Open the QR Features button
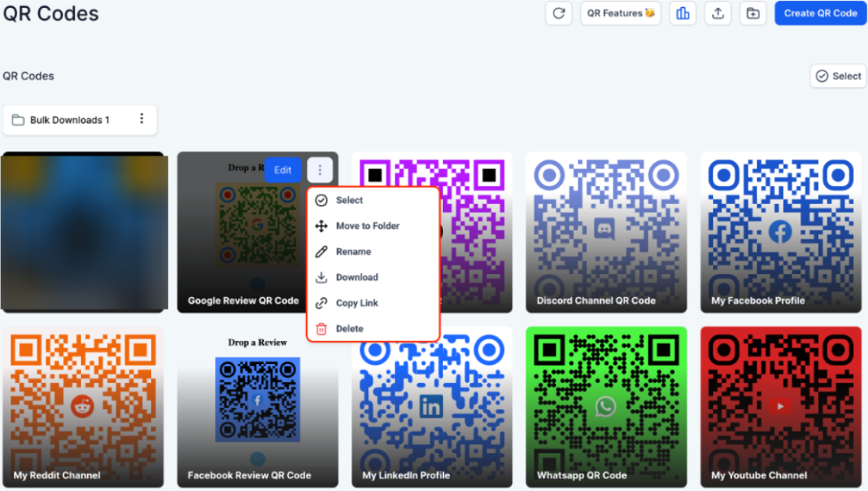Viewport: 868px width, 491px height. [620, 13]
